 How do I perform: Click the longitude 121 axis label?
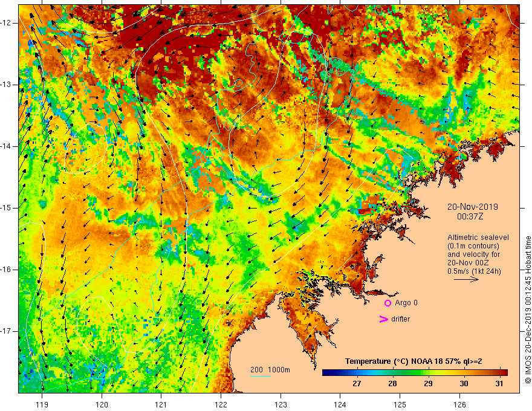(161, 404)
